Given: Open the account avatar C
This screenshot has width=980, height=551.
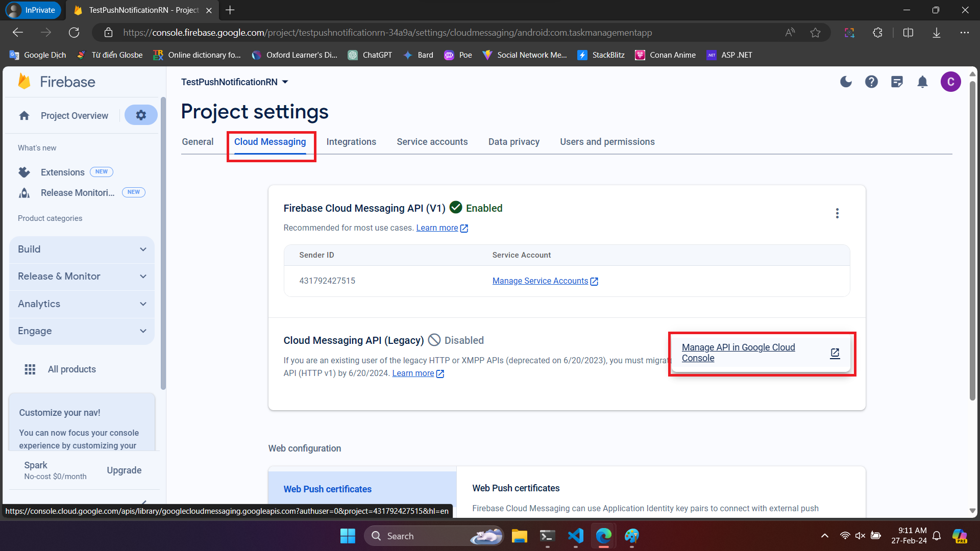Looking at the screenshot, I should [950, 82].
